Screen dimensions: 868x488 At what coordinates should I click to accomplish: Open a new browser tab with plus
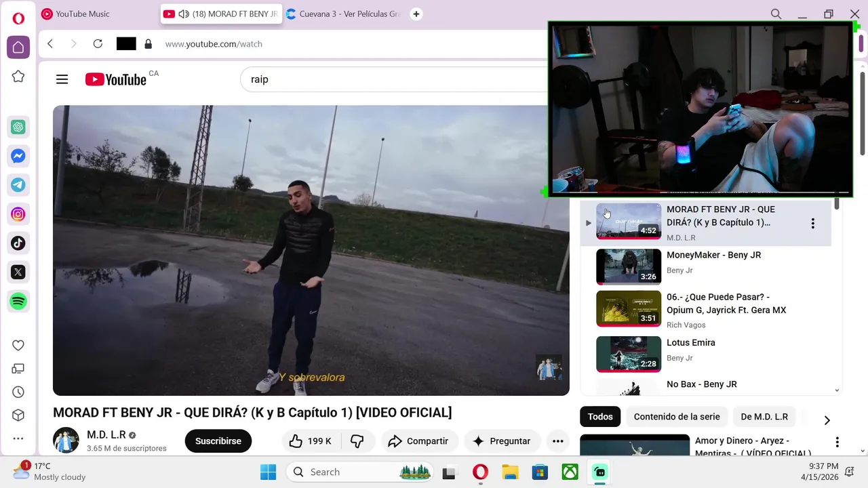[x=416, y=14]
